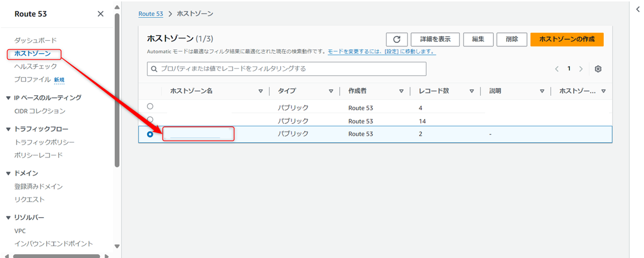Open ポリシーレコード in sidebar

coord(39,155)
